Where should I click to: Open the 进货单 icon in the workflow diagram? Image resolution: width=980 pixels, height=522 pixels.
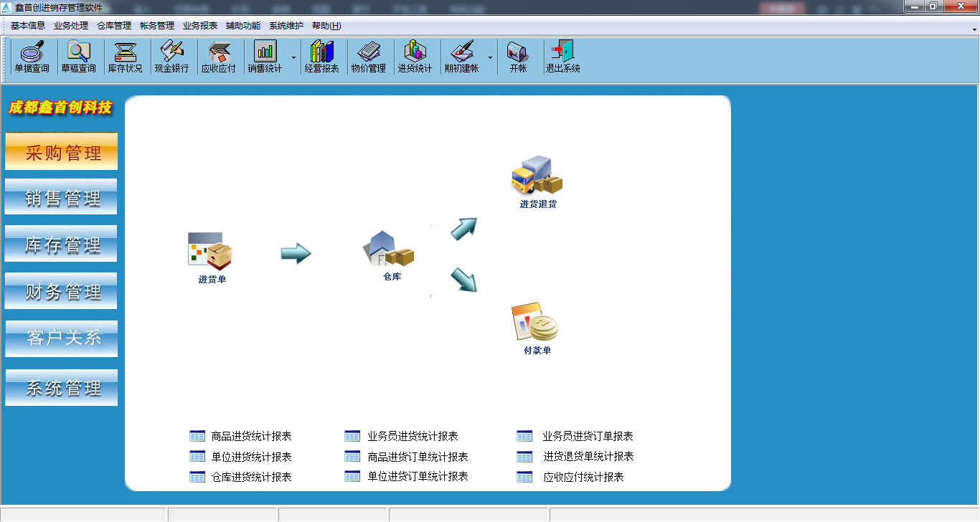pos(209,251)
